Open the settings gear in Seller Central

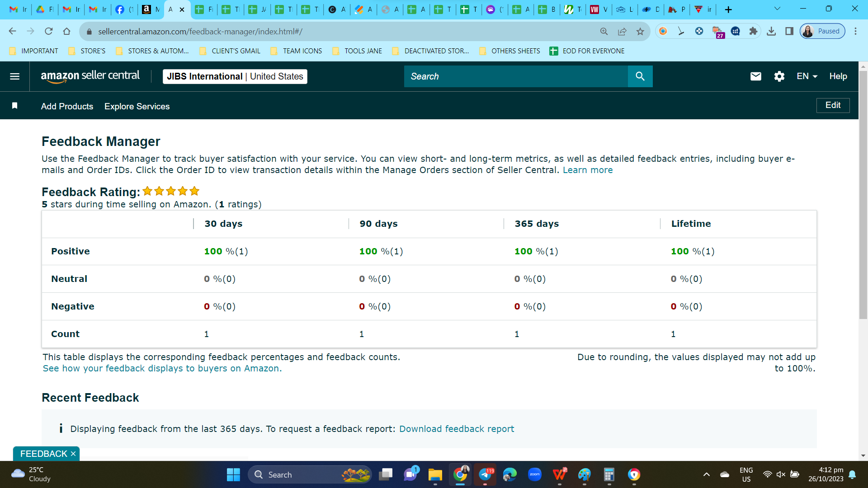tap(779, 76)
